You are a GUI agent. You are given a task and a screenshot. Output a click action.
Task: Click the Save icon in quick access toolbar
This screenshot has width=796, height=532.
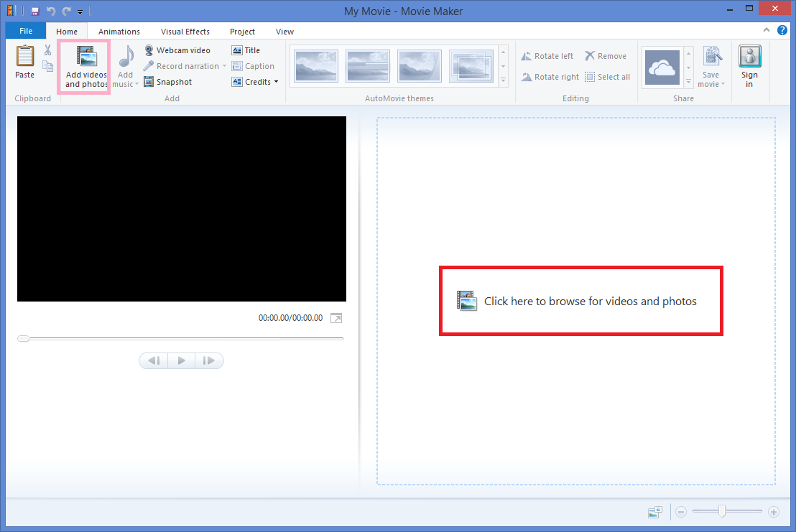pyautogui.click(x=35, y=11)
